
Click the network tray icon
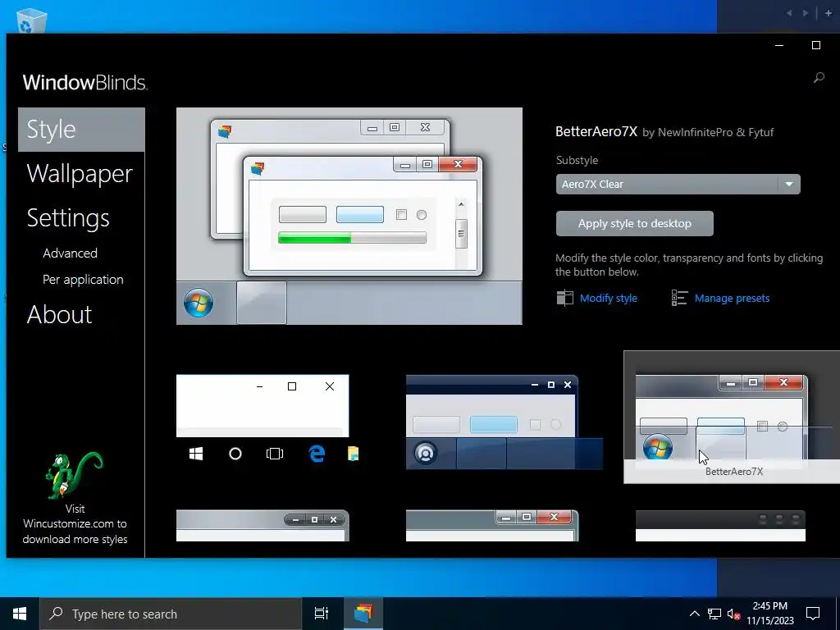coord(714,614)
